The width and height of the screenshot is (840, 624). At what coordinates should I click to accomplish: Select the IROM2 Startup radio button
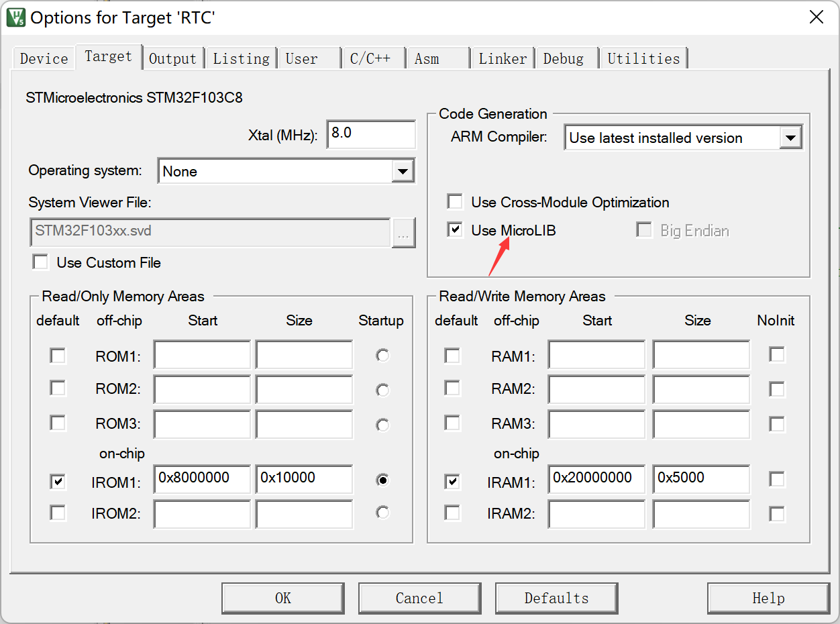point(382,513)
